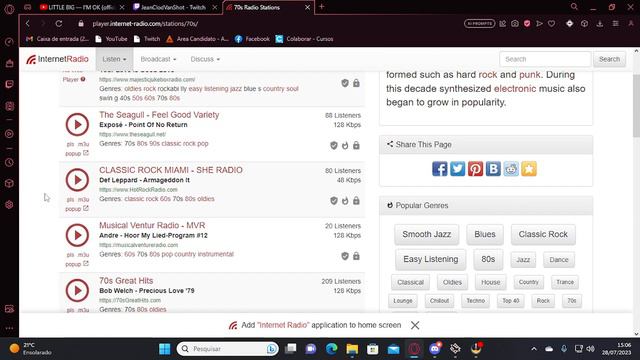The height and width of the screenshot is (360, 640).
Task: Open the Opera menu logo icon
Action: pyautogui.click(x=9, y=8)
